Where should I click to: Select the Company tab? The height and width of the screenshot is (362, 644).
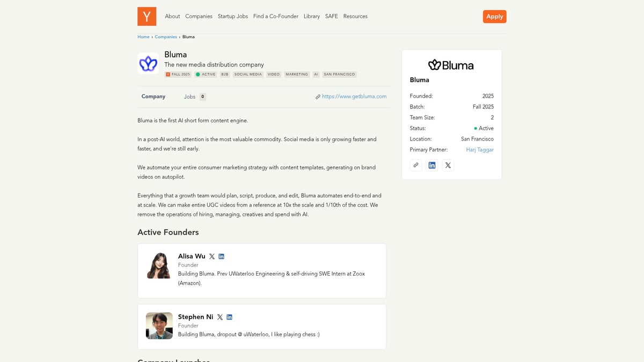pyautogui.click(x=153, y=97)
